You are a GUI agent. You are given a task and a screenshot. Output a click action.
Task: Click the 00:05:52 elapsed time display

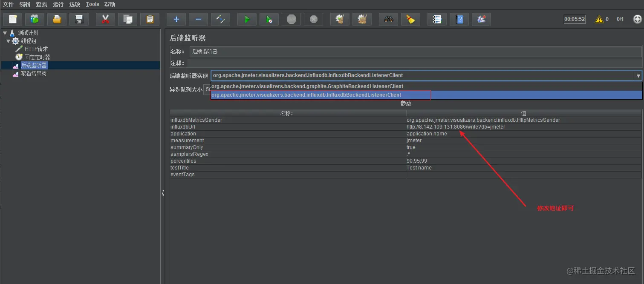[575, 19]
